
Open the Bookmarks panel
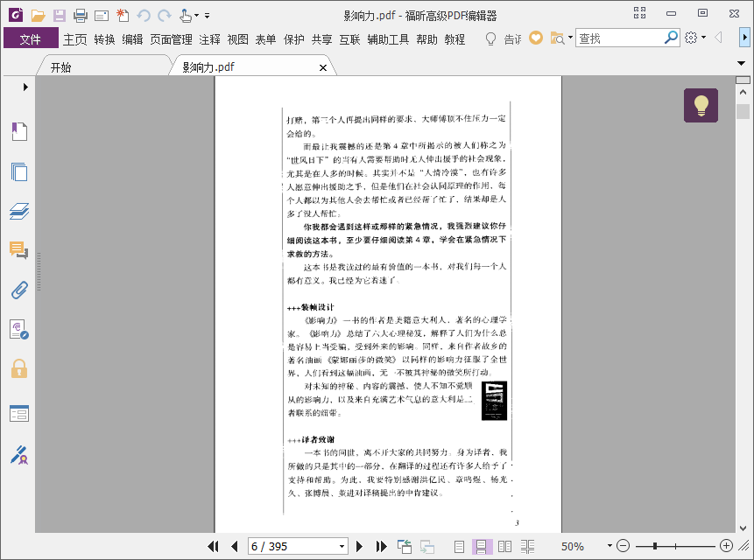coord(19,131)
